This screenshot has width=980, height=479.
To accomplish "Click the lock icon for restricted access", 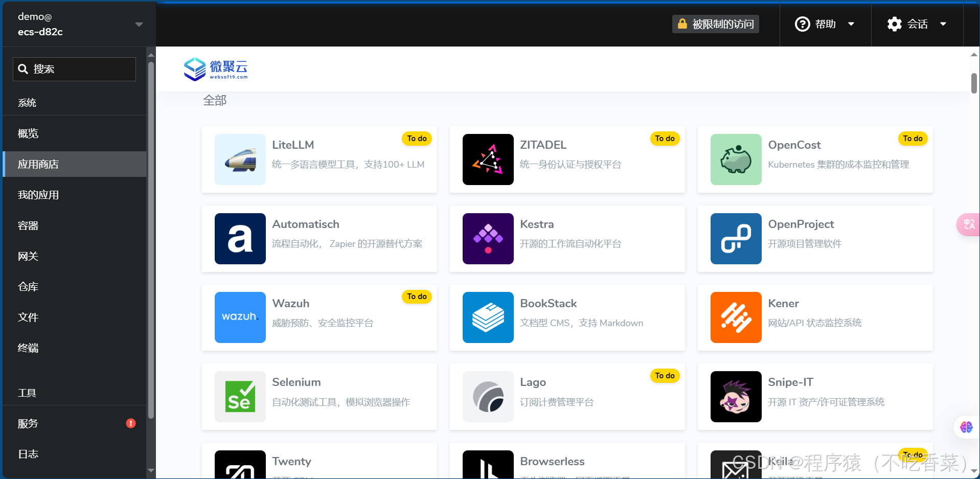I will [682, 24].
